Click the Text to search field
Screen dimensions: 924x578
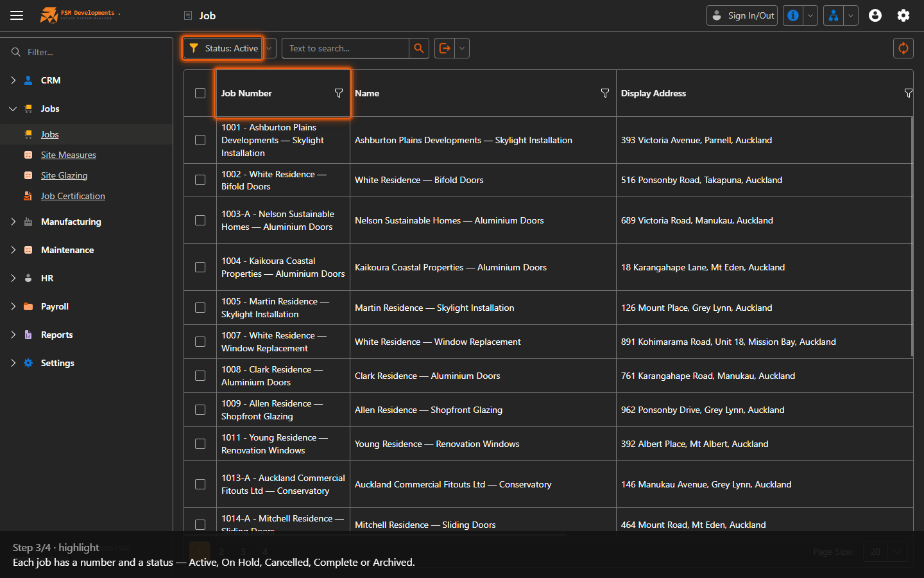point(345,48)
